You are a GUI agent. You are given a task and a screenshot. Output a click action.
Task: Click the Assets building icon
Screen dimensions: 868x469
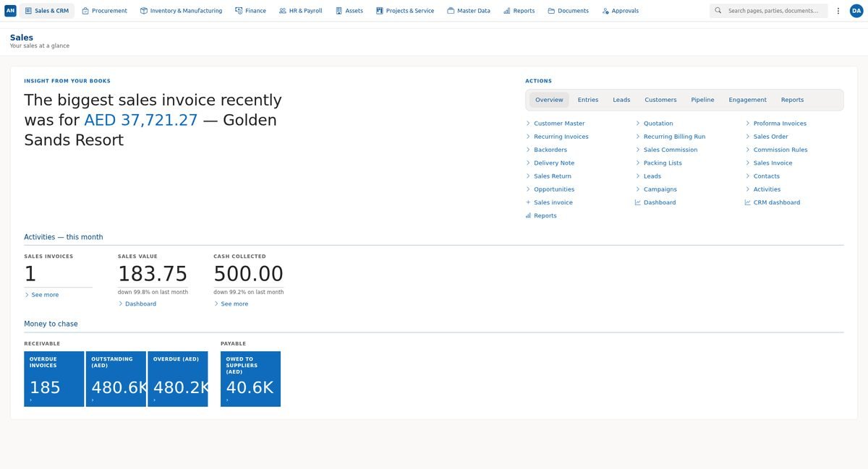[339, 11]
